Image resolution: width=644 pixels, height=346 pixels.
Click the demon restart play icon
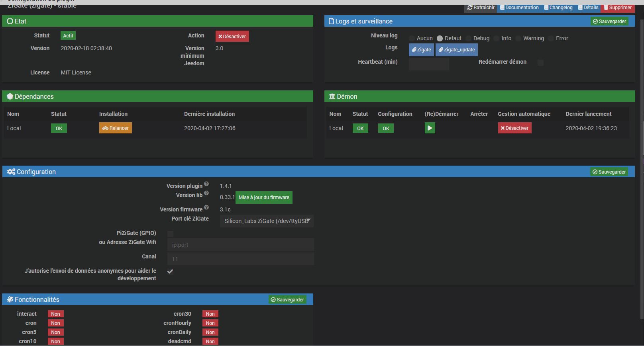[430, 128]
